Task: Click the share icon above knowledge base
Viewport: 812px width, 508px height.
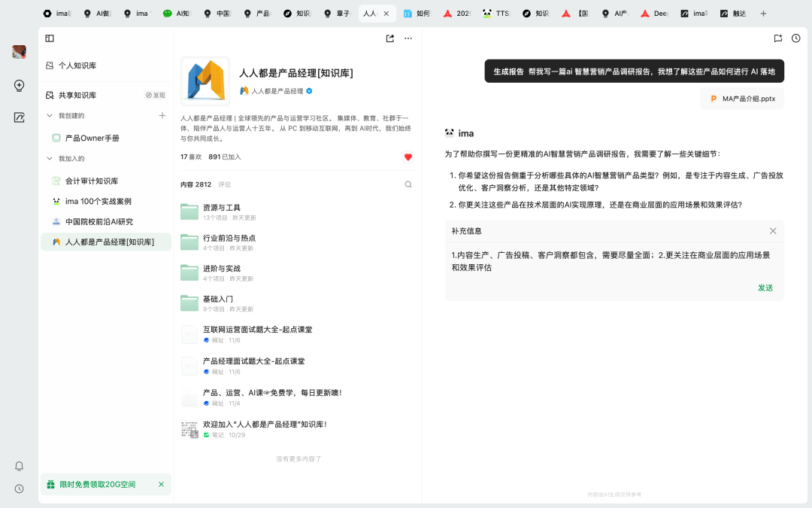Action: [x=389, y=38]
